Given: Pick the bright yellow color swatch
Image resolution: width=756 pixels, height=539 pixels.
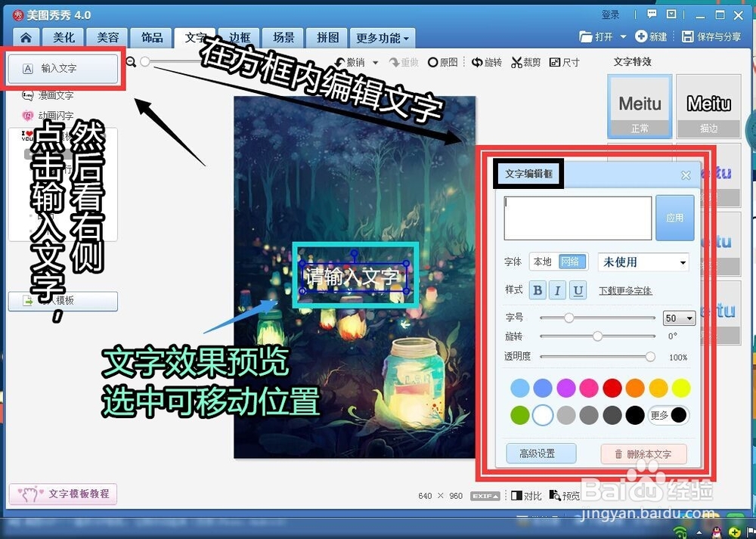Looking at the screenshot, I should point(681,388).
